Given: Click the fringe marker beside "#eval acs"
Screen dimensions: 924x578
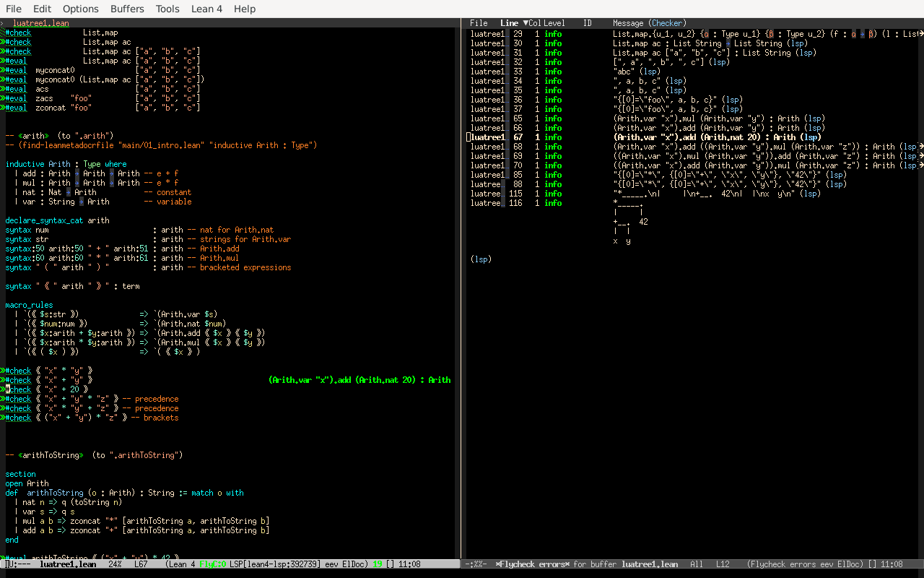Looking at the screenshot, I should click(3, 89).
